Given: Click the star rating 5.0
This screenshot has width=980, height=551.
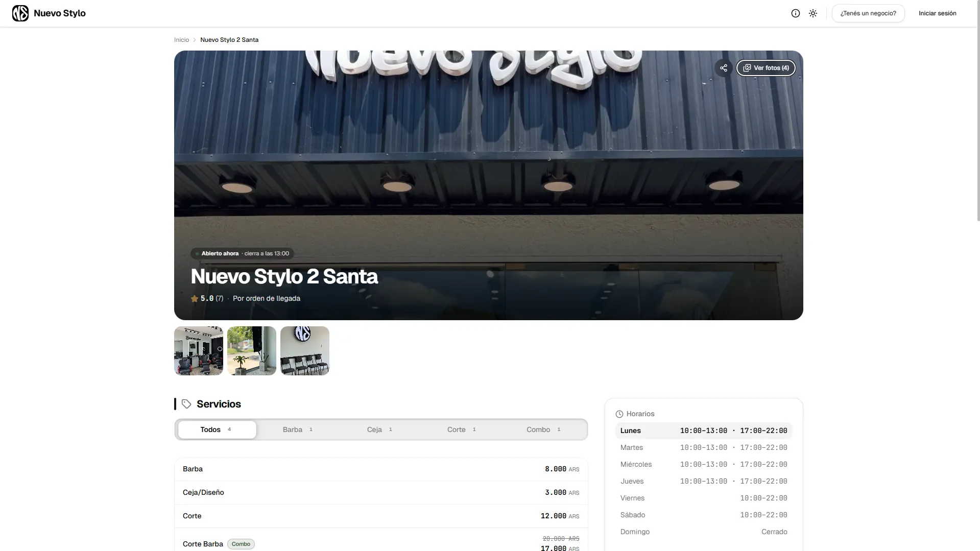Looking at the screenshot, I should click(x=202, y=299).
